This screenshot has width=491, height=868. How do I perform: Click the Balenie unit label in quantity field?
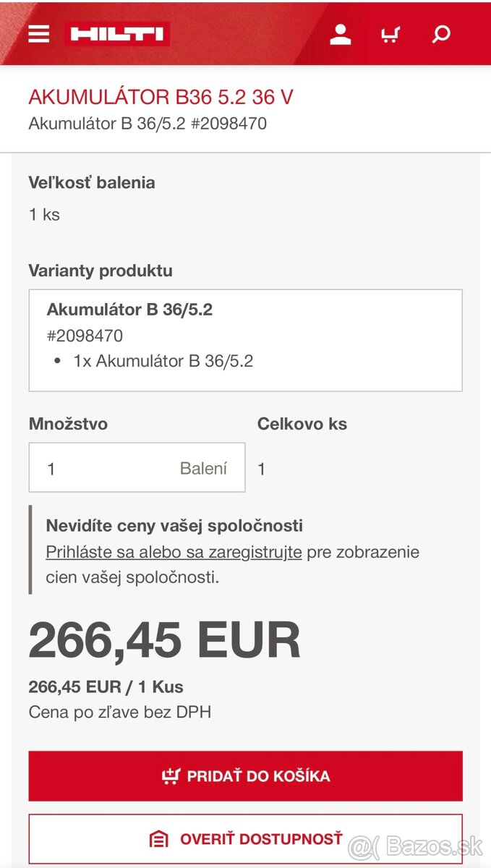click(x=203, y=468)
